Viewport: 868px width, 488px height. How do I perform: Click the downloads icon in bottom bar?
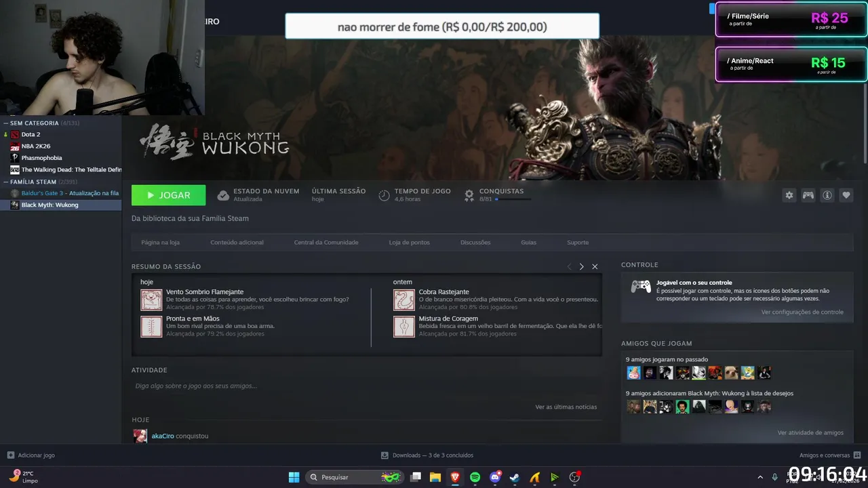point(384,455)
